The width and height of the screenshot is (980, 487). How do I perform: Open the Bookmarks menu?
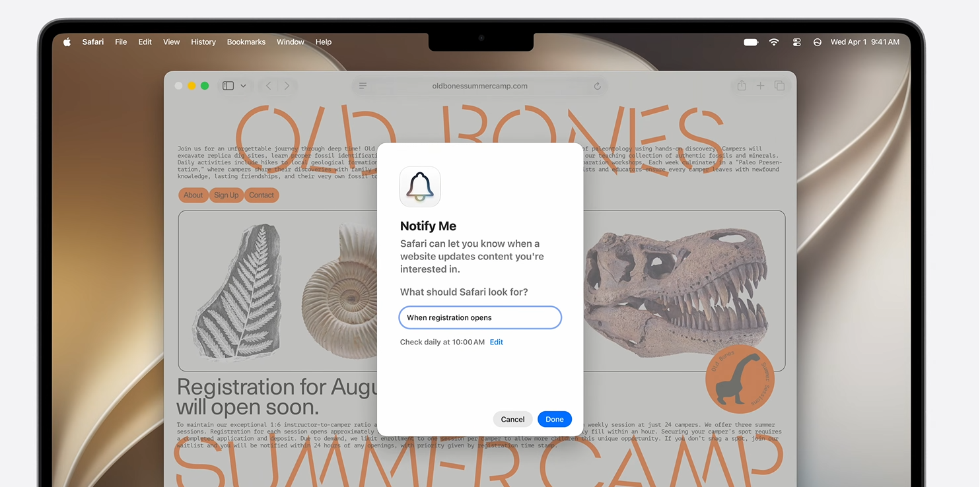point(246,42)
